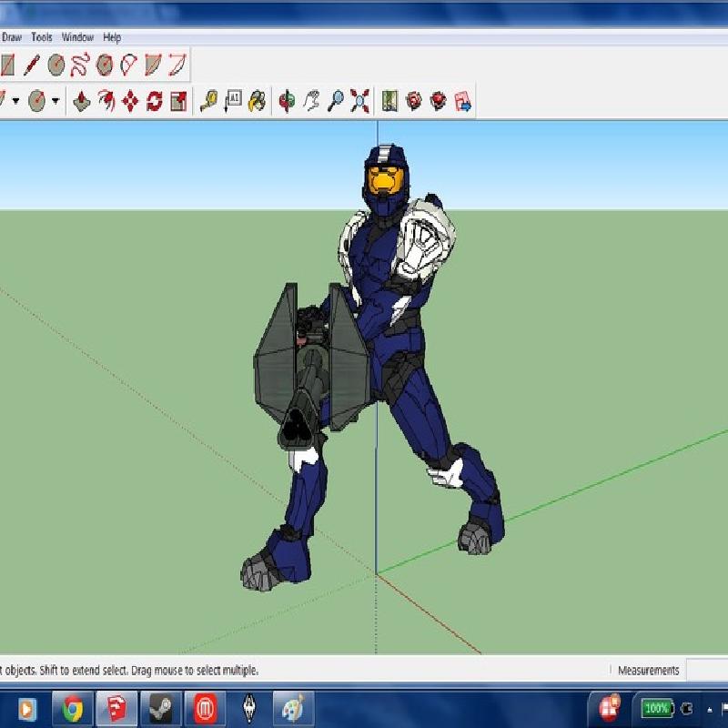
Task: Expand the dropdown arrow right of the Circle shapes icon
Action: tap(56, 101)
